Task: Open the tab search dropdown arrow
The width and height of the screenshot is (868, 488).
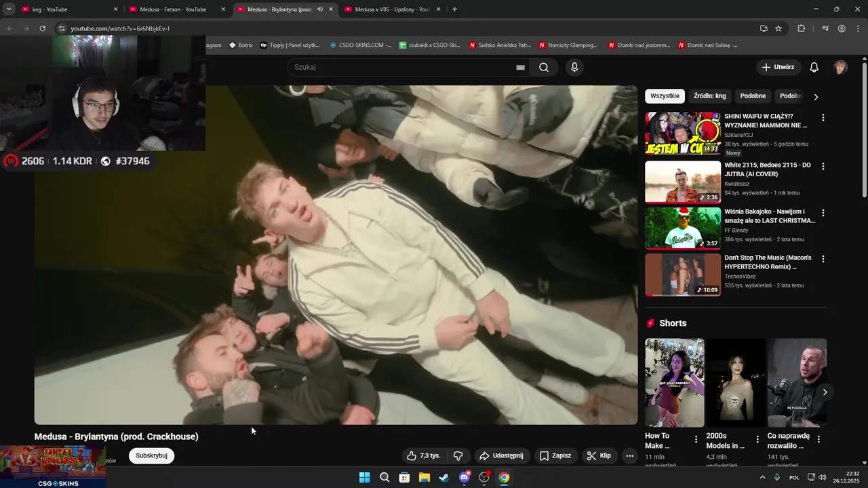Action: click(x=9, y=9)
